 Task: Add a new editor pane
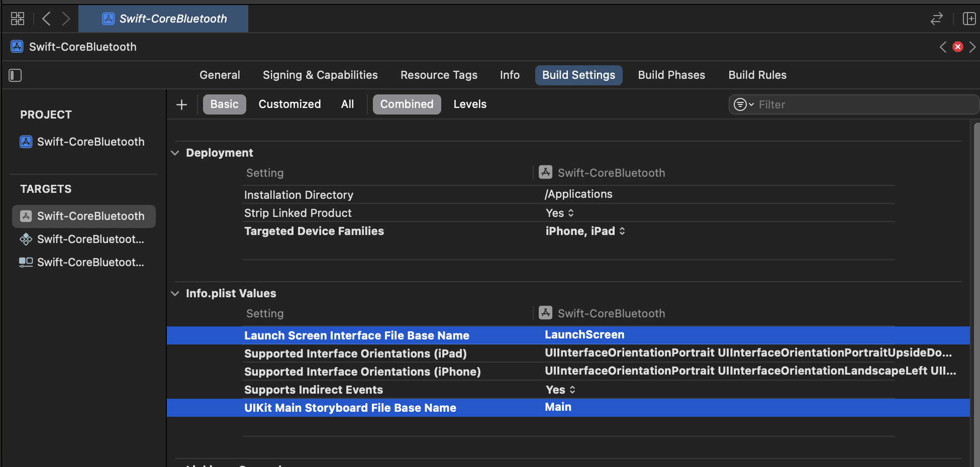[969, 19]
